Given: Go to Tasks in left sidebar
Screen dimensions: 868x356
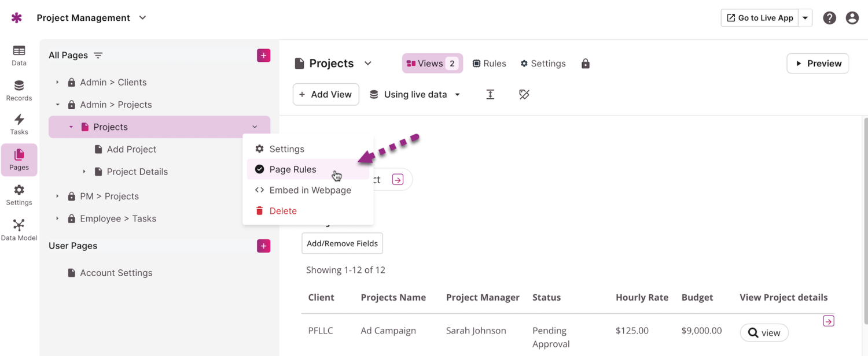Looking at the screenshot, I should coord(19,124).
